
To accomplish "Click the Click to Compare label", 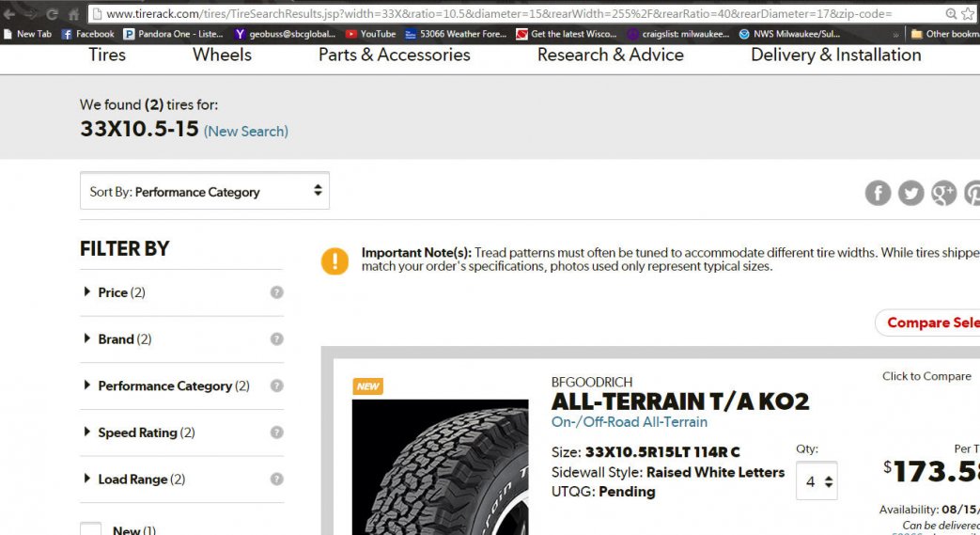I will click(x=926, y=376).
